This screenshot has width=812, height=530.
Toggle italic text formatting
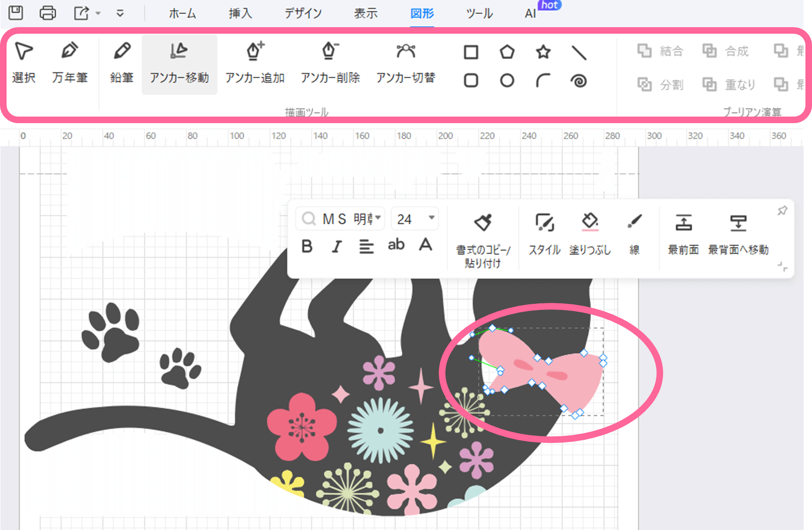[x=336, y=246]
